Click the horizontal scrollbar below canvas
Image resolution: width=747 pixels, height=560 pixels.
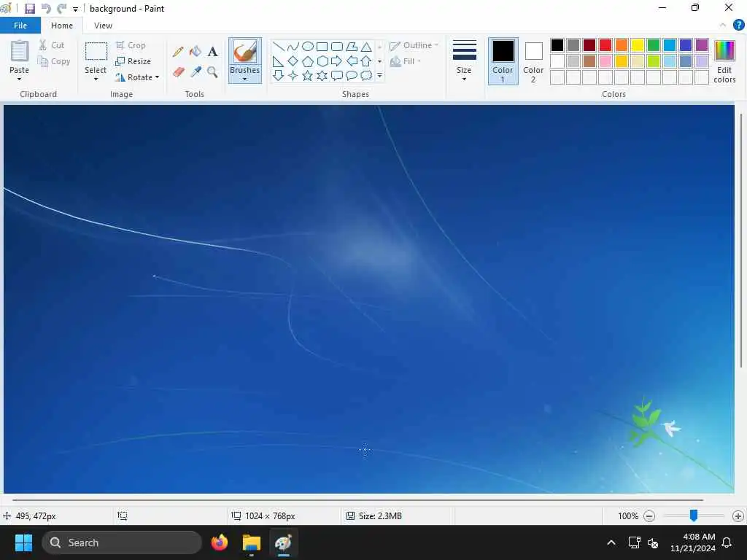[x=357, y=500]
